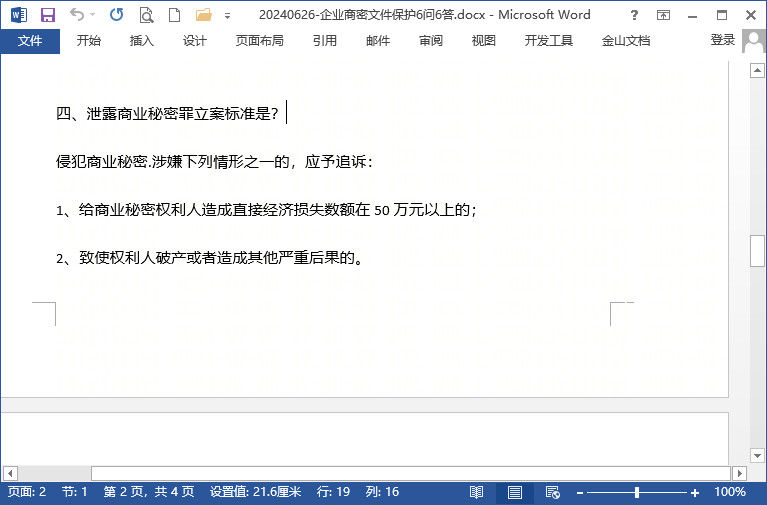Click the horizontal scrollbar thumb
Viewport: 767px width, 505px height.
pyautogui.click(x=410, y=473)
